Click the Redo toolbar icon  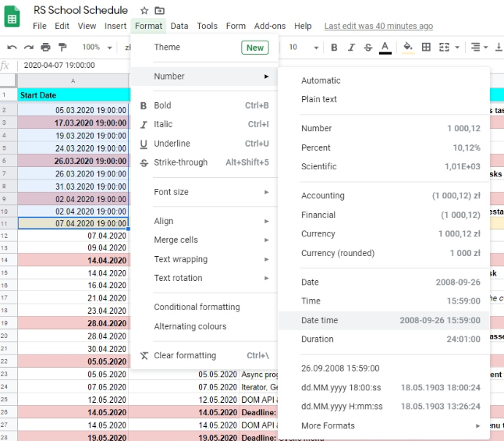coord(29,48)
